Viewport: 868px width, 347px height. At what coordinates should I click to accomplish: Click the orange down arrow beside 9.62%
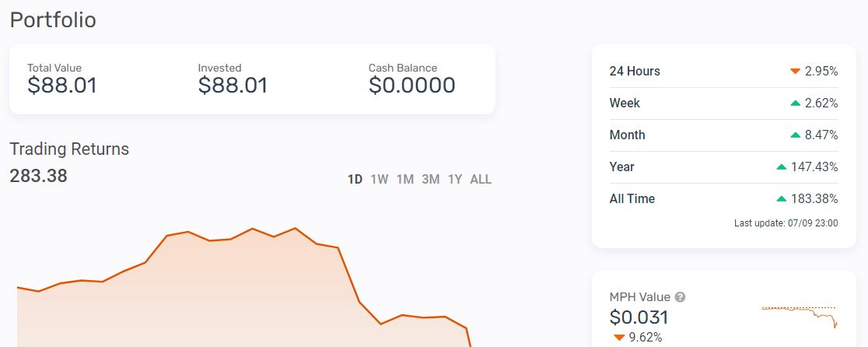pos(619,338)
